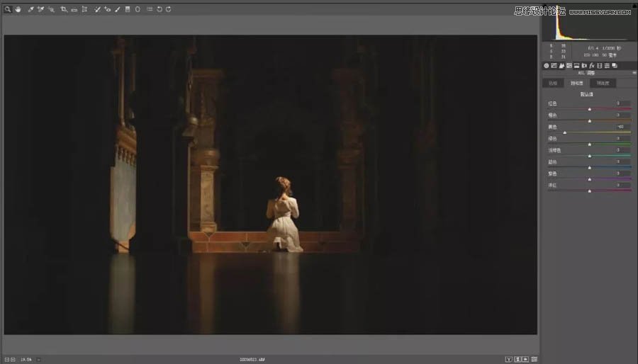Open the Split Toning panel icon
The image size is (638, 364).
pos(576,65)
